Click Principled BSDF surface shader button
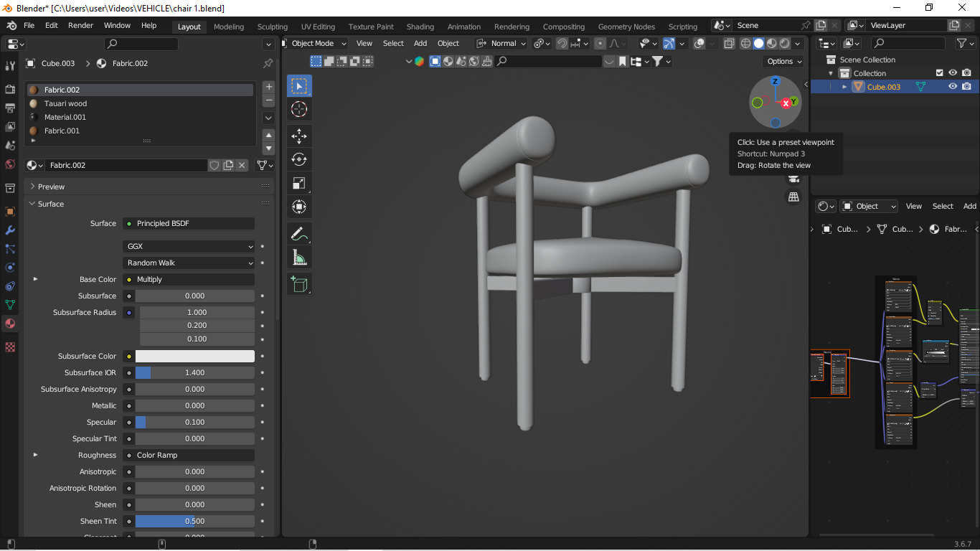This screenshot has height=551, width=980. pyautogui.click(x=189, y=223)
